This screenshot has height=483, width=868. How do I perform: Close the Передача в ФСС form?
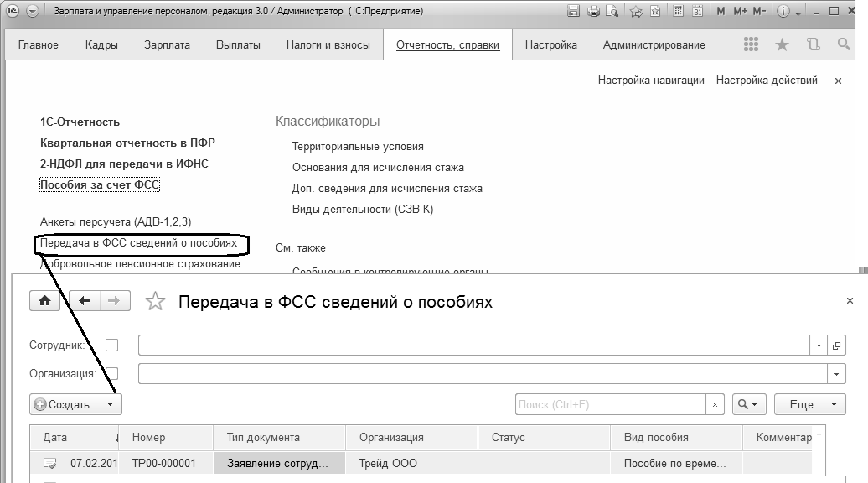850,301
